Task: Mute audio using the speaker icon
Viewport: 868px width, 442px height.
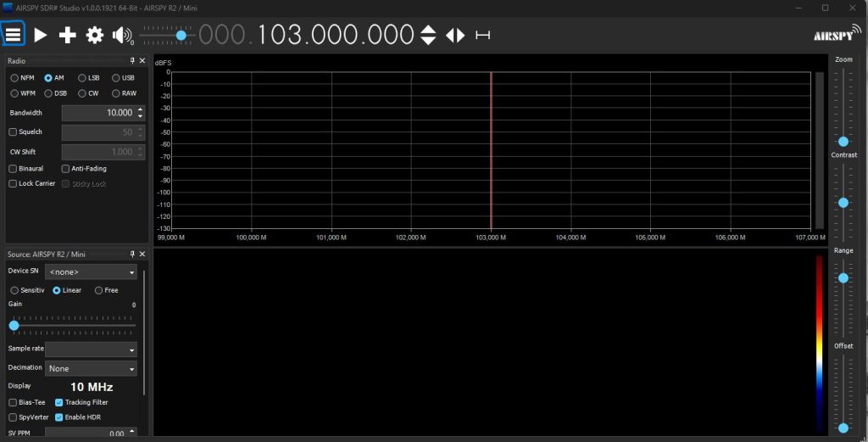Action: (x=122, y=35)
